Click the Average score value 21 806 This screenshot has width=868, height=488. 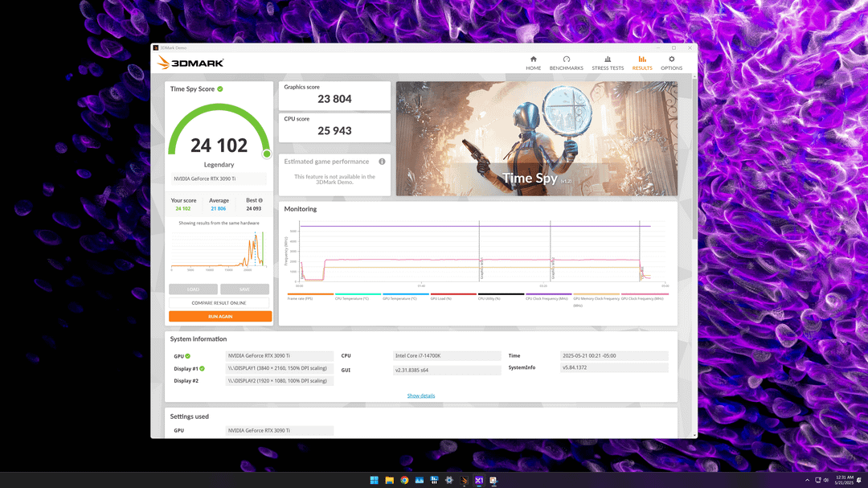(x=218, y=209)
